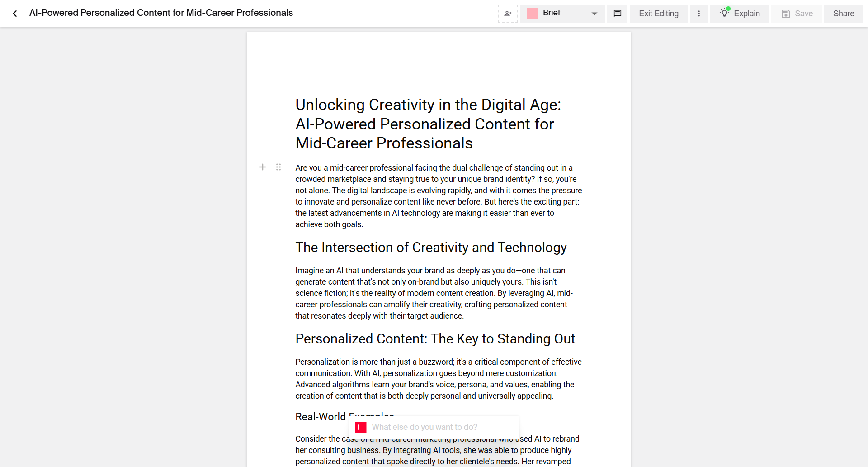Click the Share button
Image resolution: width=868 pixels, height=467 pixels.
coord(843,13)
